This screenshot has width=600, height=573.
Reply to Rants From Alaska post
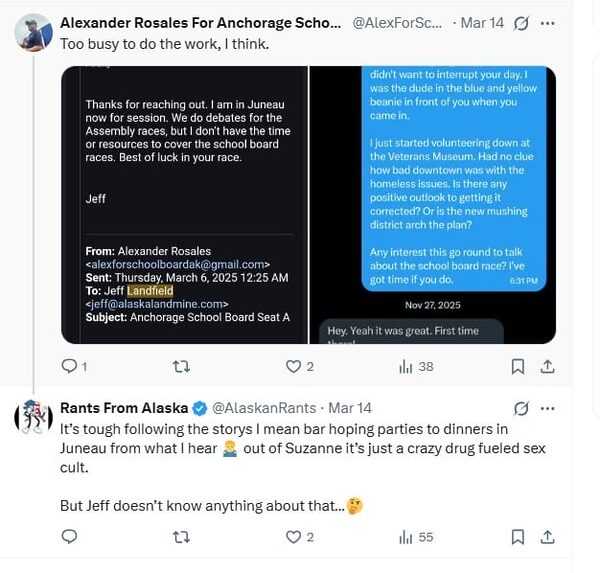coord(69,537)
